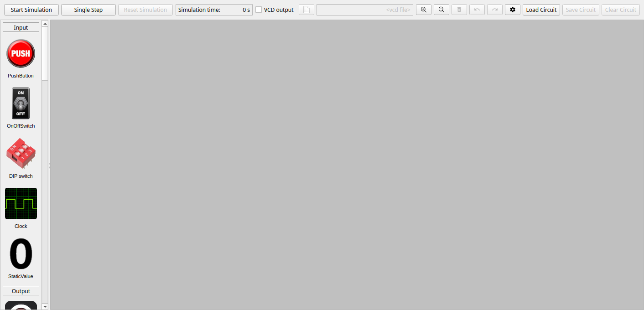644x310 pixels.
Task: Start Simulation button
Action: click(31, 10)
